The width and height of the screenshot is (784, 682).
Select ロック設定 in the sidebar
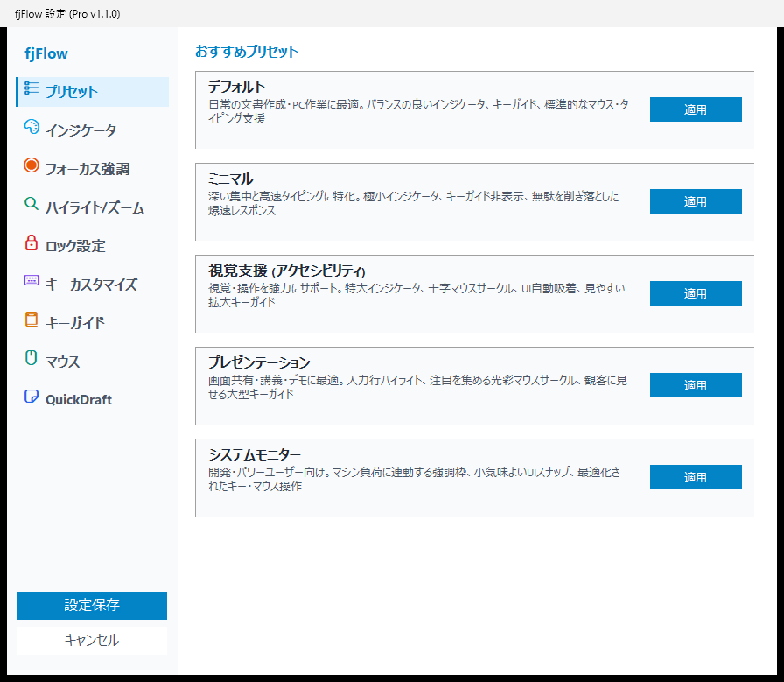(93, 246)
